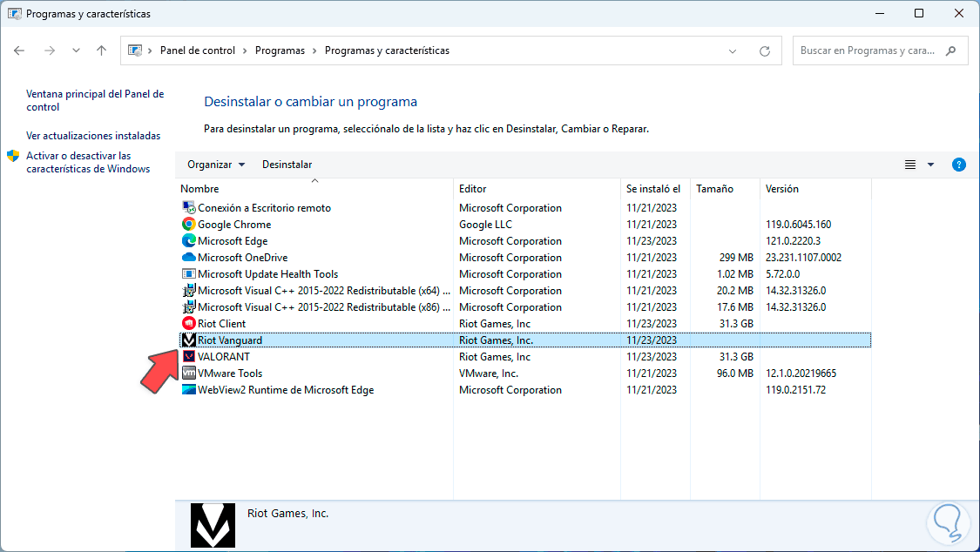Click Programas y características breadcrumb
Viewport: 980px width, 552px height.
tap(387, 50)
